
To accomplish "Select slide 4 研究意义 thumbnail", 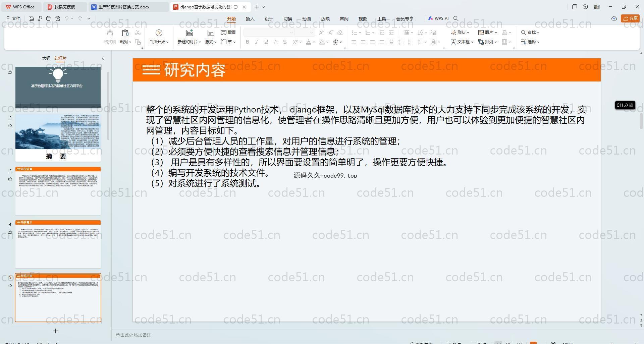I will (x=58, y=244).
